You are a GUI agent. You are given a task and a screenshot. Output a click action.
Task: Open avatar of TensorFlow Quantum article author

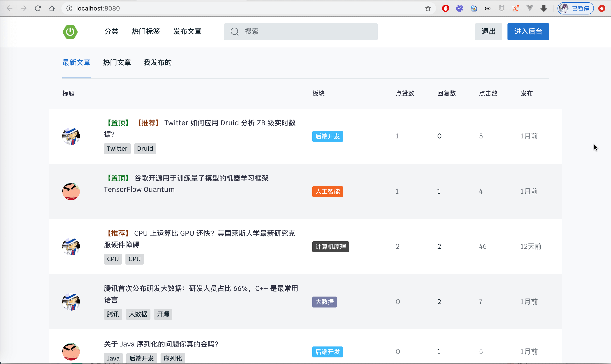71,191
